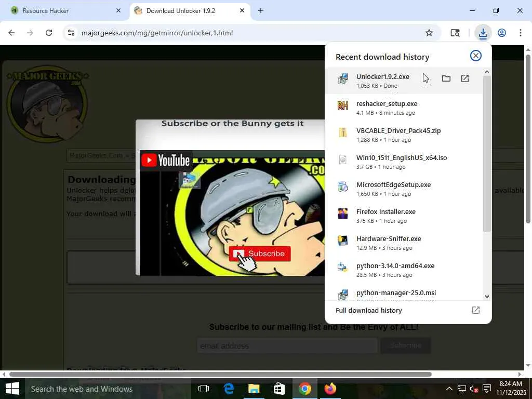Click the download list scrollbar thumb
Screen dimensions: 532x399
[x=487, y=154]
